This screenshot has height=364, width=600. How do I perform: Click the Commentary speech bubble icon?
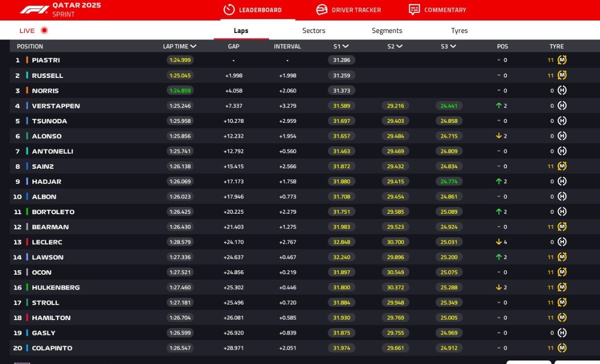[x=414, y=9]
